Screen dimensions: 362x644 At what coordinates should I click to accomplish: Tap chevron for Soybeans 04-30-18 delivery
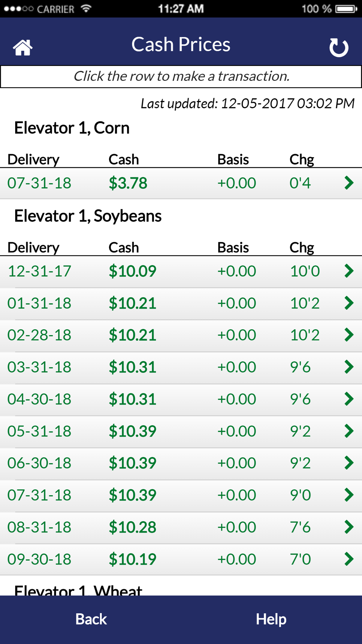[x=349, y=399]
